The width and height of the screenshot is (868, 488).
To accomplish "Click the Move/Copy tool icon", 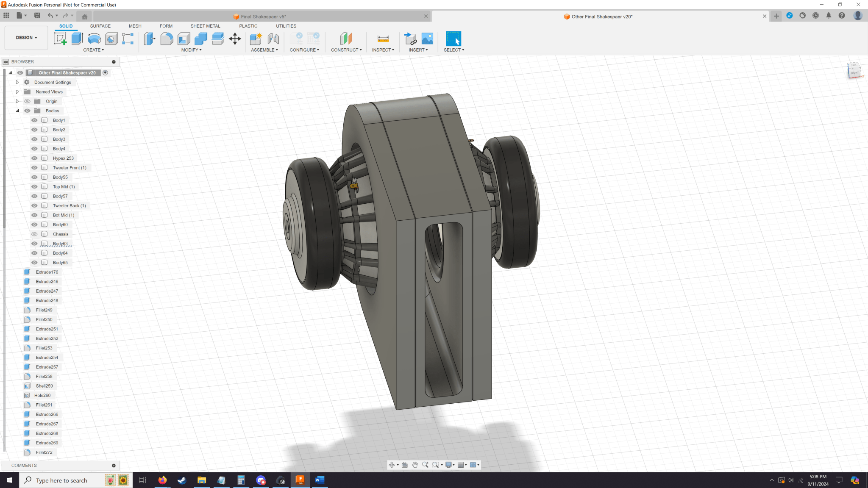I will coord(235,39).
